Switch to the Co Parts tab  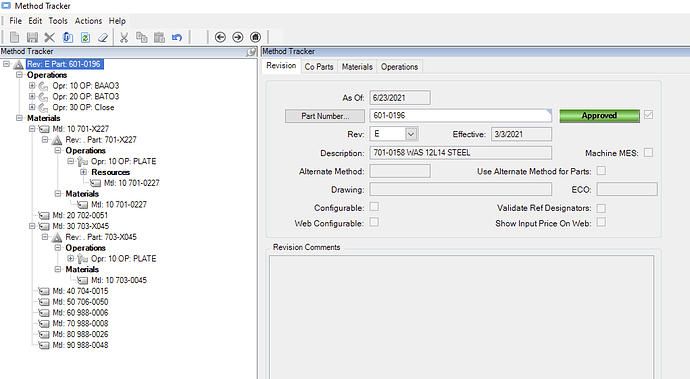pos(319,67)
